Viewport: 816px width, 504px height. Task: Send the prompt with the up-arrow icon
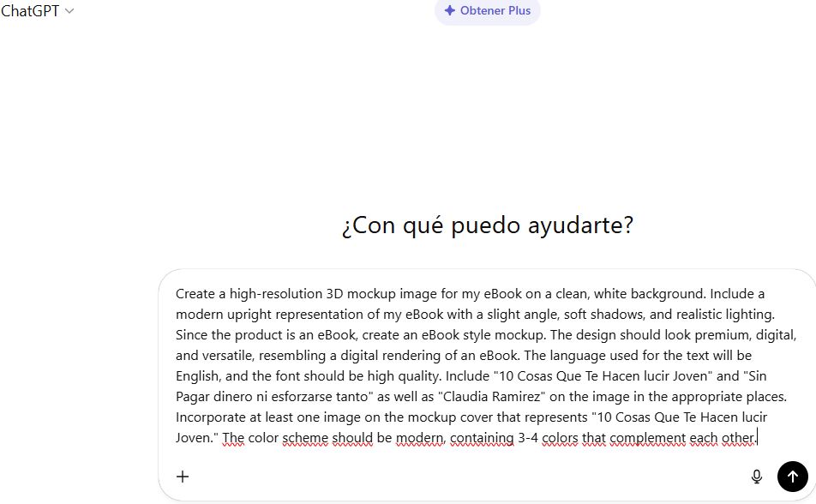(792, 477)
